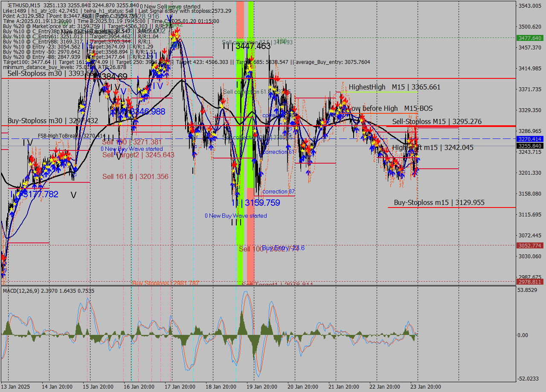Screen dimensions: 546x392
Task: Click the 3384.69 price label
Action: (x=111, y=77)
